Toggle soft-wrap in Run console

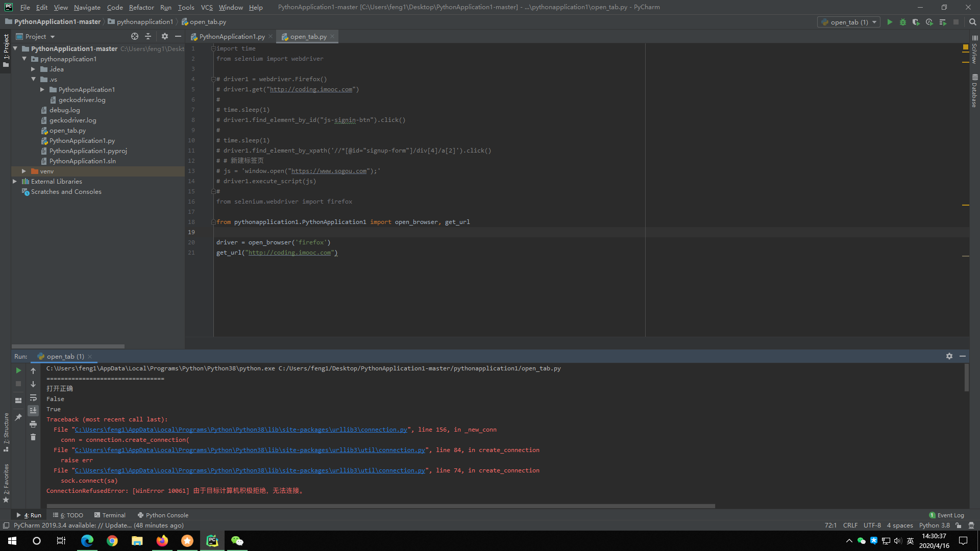(x=33, y=397)
